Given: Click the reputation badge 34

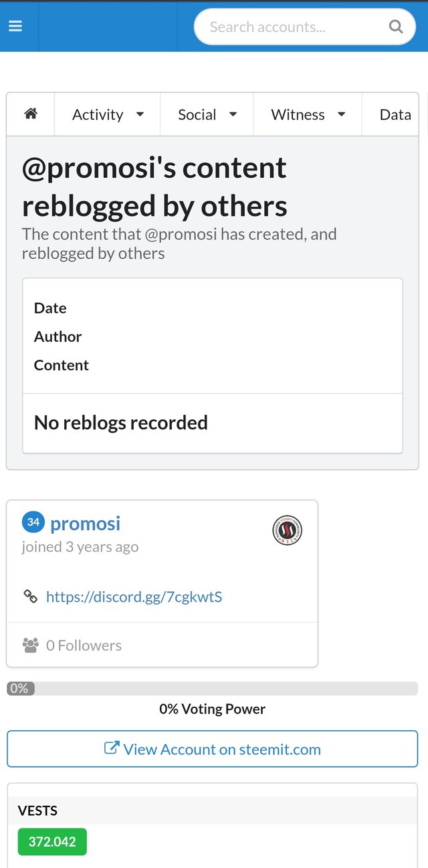Looking at the screenshot, I should [x=33, y=522].
